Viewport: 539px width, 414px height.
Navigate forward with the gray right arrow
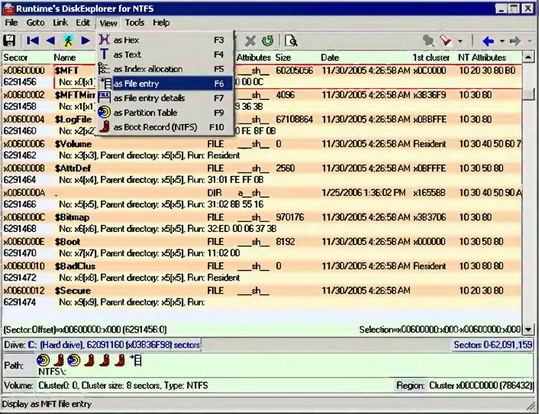(515, 41)
